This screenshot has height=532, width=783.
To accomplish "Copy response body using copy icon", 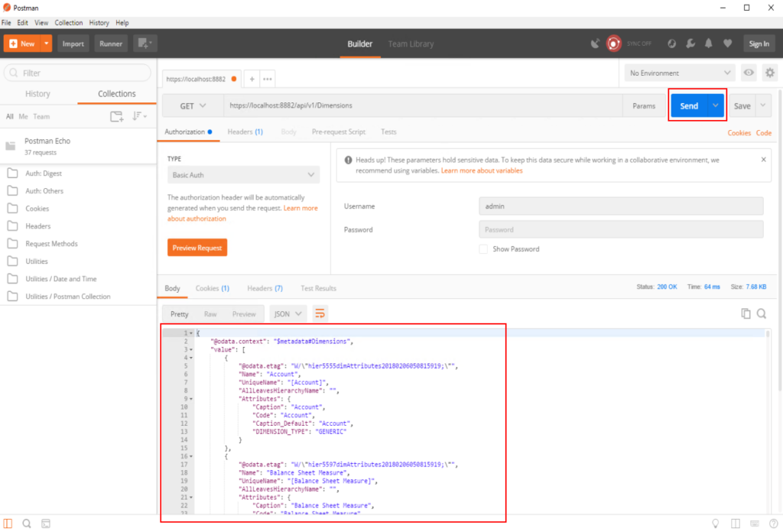I will tap(746, 313).
